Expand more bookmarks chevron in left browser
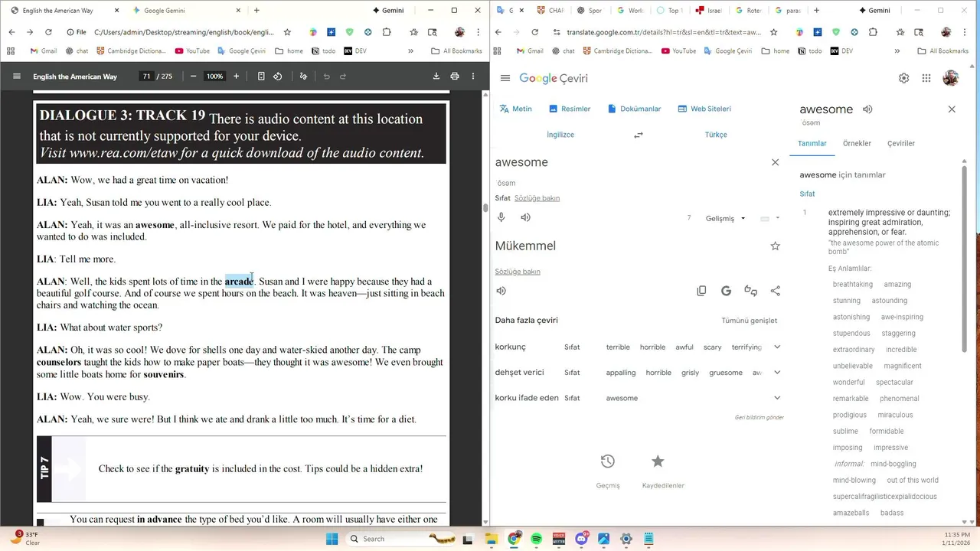Screen dimensions: 980x551 point(410,51)
